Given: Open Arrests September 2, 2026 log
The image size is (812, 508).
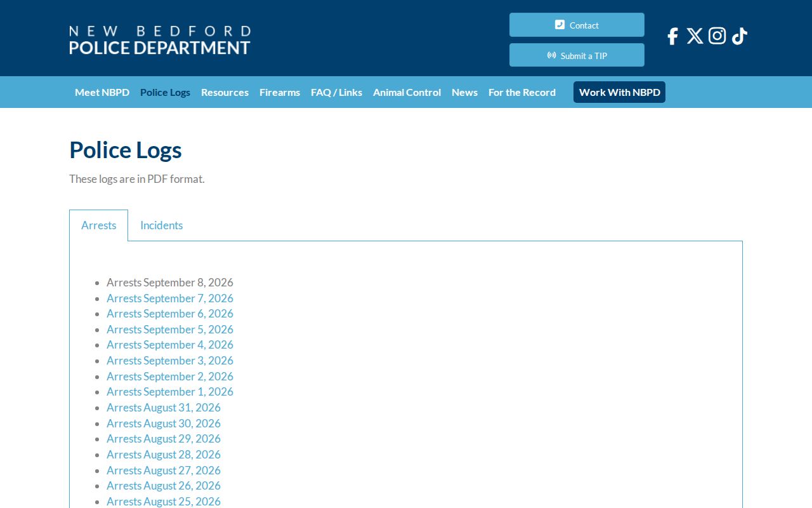Looking at the screenshot, I should click(170, 377).
